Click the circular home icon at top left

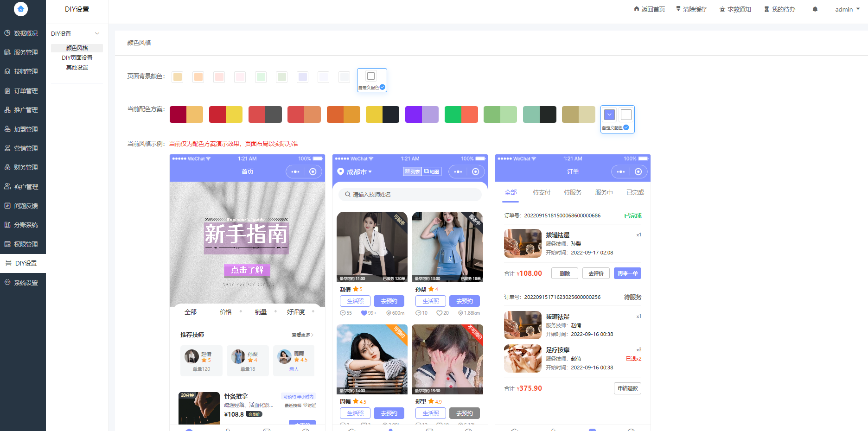coord(20,9)
